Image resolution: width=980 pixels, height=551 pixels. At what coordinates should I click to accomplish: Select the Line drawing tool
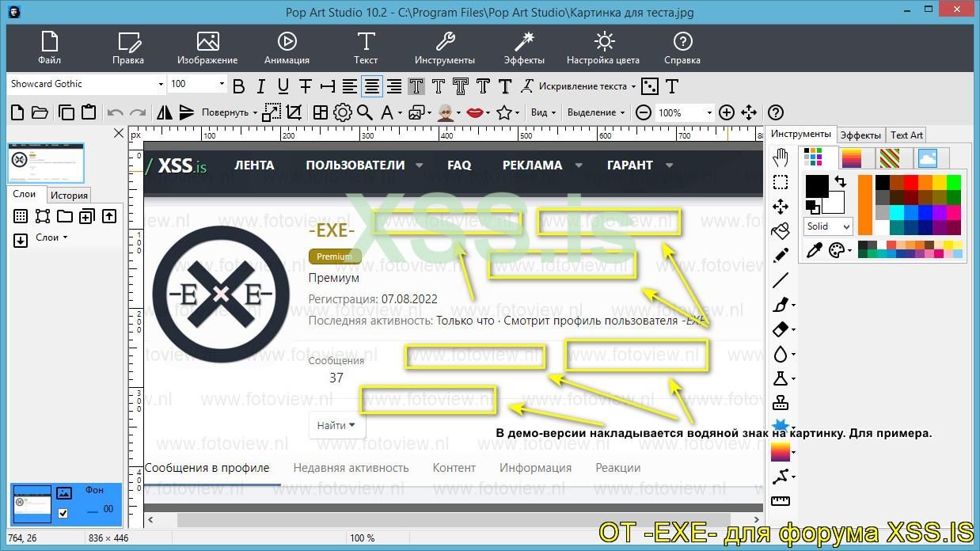coord(781,280)
